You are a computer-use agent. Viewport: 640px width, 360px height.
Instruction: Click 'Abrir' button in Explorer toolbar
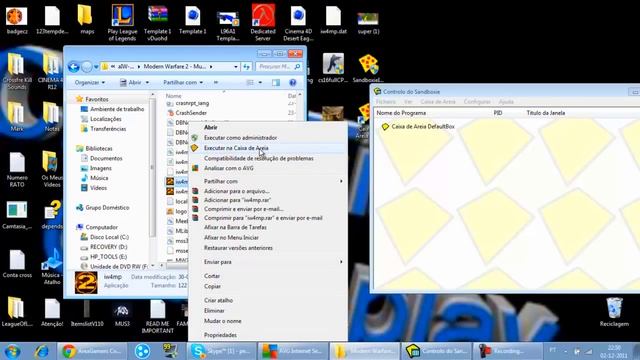pos(131,82)
